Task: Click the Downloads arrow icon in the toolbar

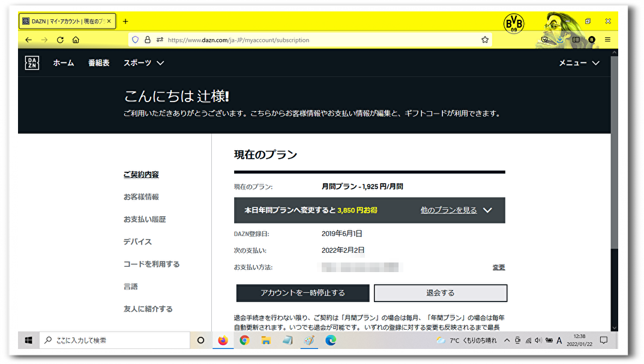Action: tap(559, 39)
